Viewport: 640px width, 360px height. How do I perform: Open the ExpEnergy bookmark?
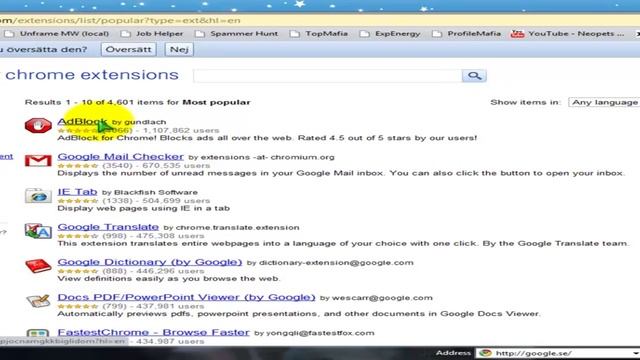[x=390, y=34]
